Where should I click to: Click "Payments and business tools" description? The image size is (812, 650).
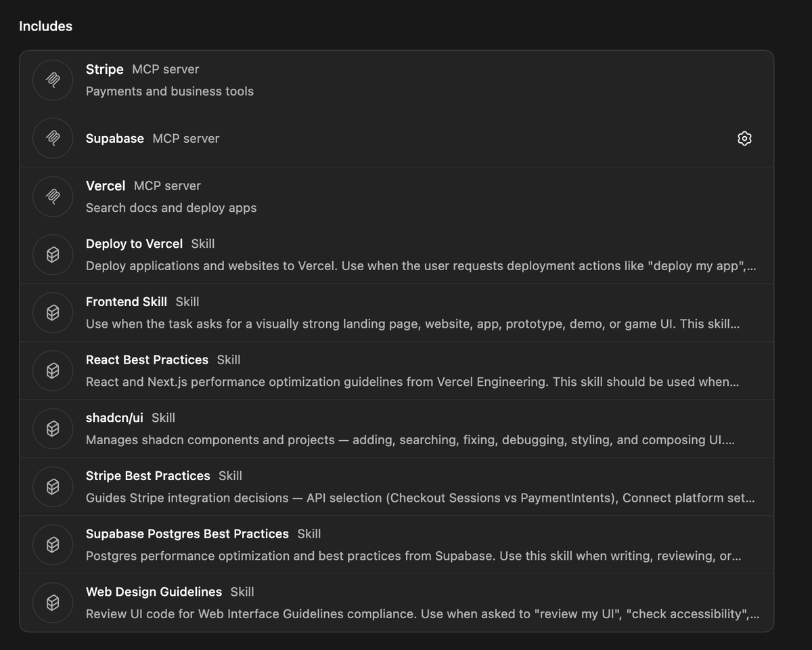click(170, 91)
